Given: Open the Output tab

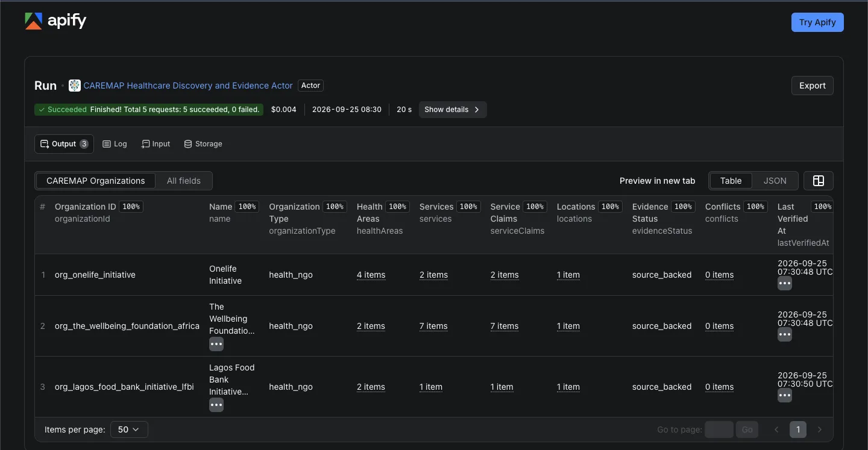Looking at the screenshot, I should [x=64, y=144].
